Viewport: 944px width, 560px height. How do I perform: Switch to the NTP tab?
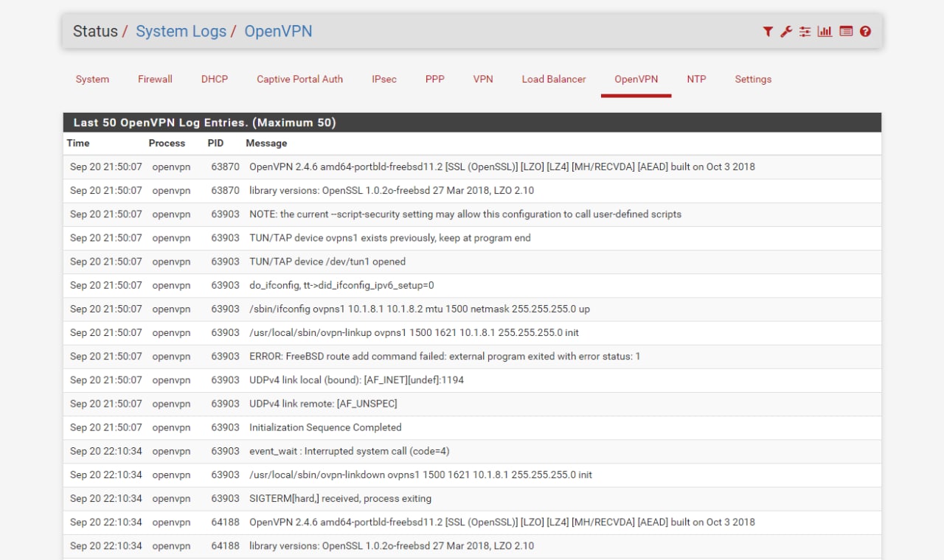coord(696,79)
